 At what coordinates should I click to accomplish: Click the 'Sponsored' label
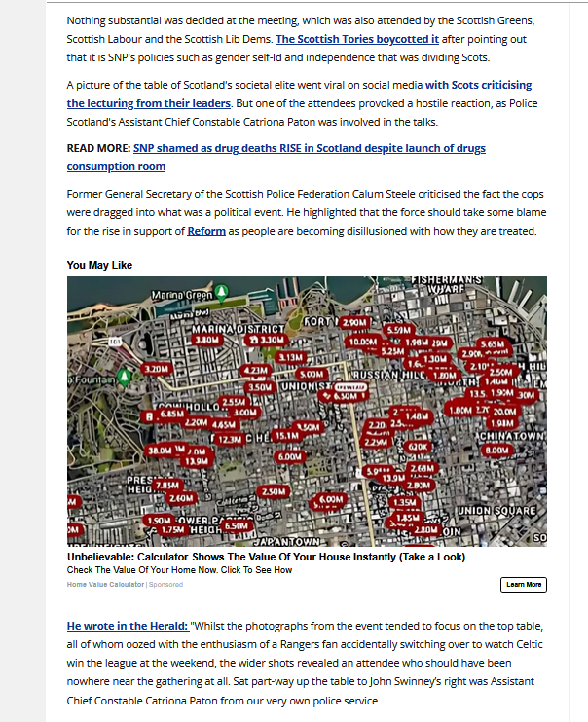[x=165, y=585]
